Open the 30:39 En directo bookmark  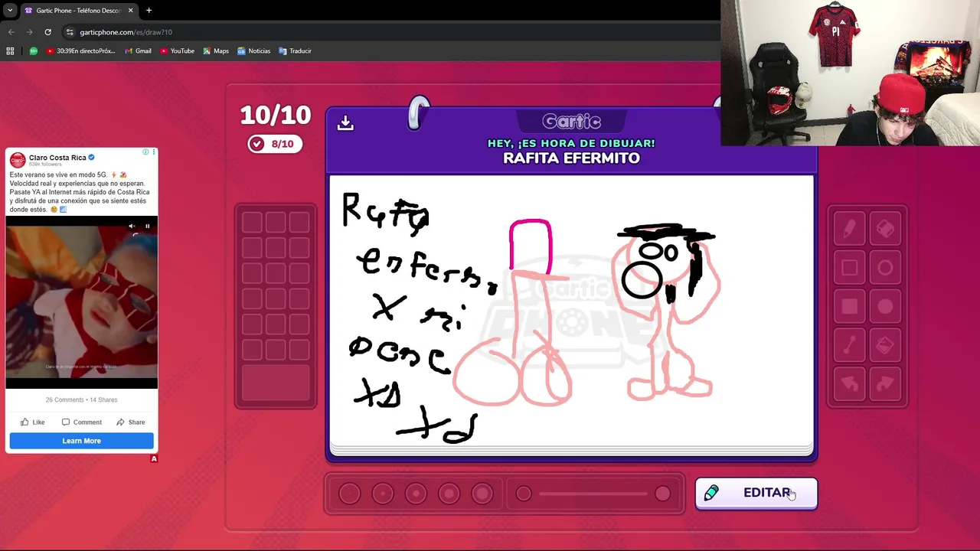click(80, 51)
